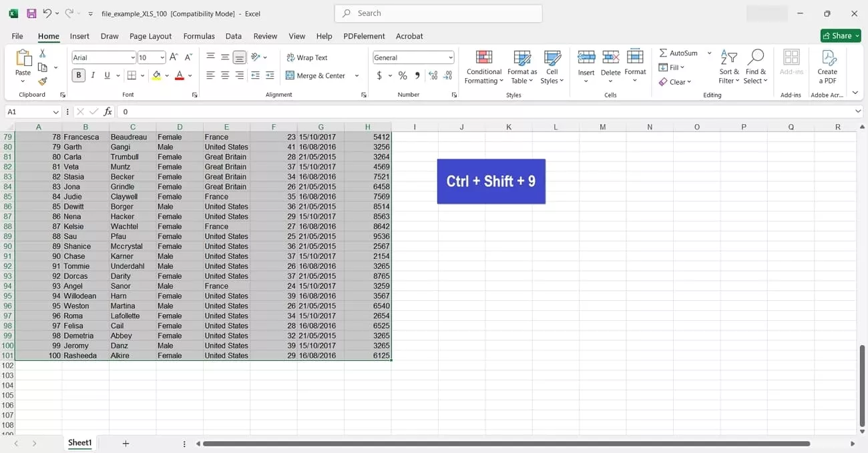Click the Percent Style icon
This screenshot has height=453, width=868.
pyautogui.click(x=402, y=76)
